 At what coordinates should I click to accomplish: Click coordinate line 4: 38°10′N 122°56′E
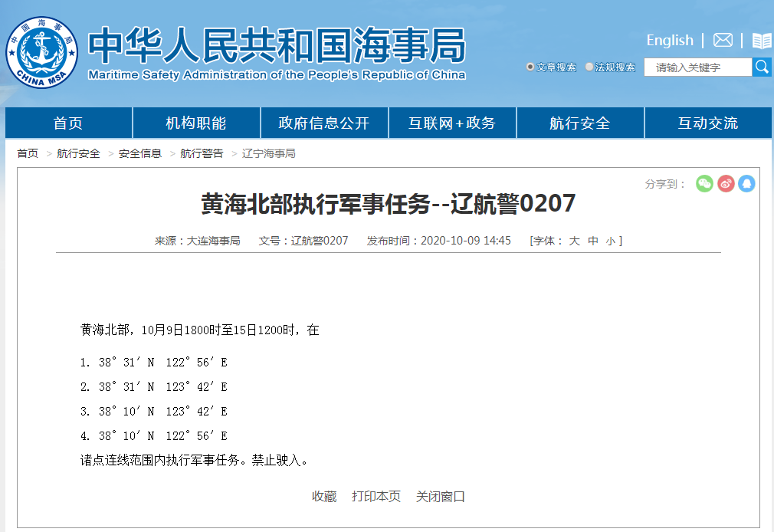[153, 435]
